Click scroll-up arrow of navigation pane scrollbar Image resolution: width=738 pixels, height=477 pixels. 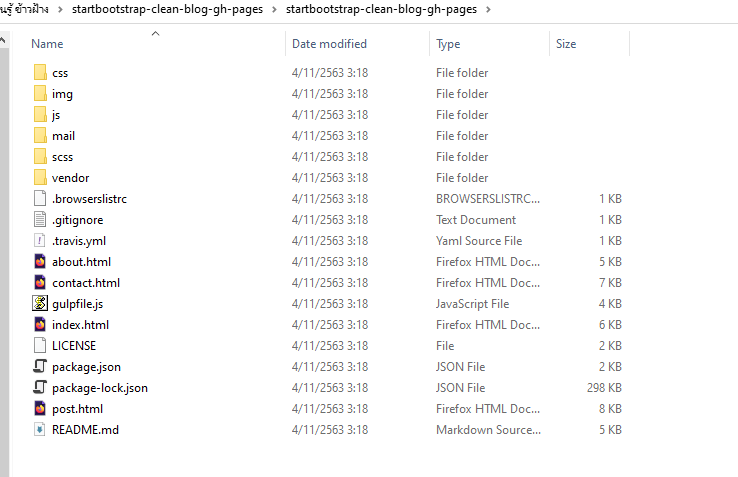tap(3, 40)
